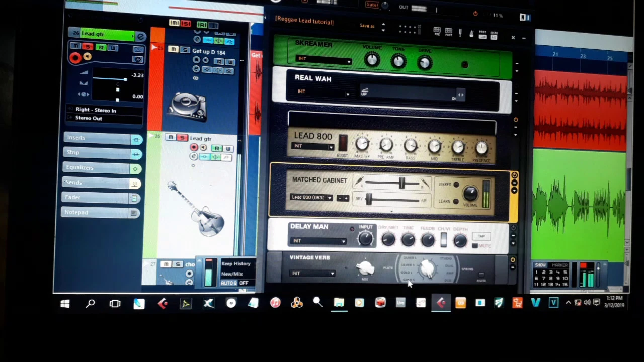Open Vintage Verb INIT preset dropdown
This screenshot has width=644, height=362.
point(312,274)
